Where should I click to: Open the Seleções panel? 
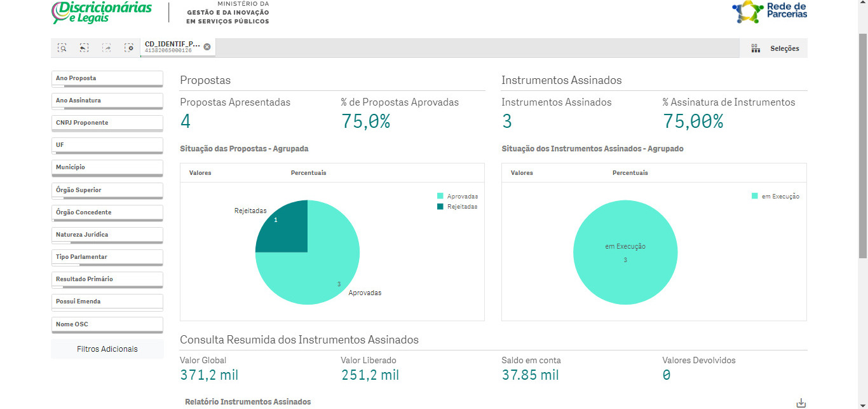pos(773,48)
